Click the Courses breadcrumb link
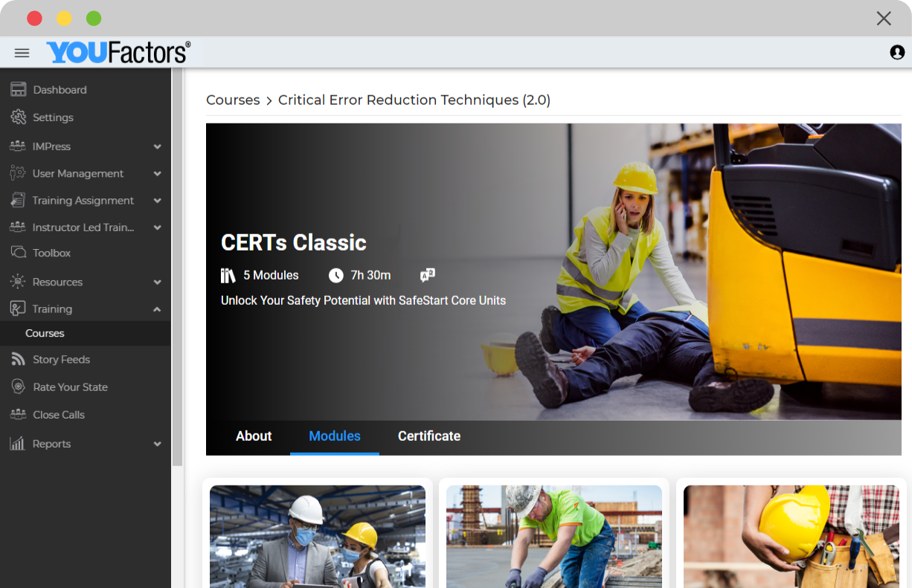The width and height of the screenshot is (912, 588). [x=233, y=100]
